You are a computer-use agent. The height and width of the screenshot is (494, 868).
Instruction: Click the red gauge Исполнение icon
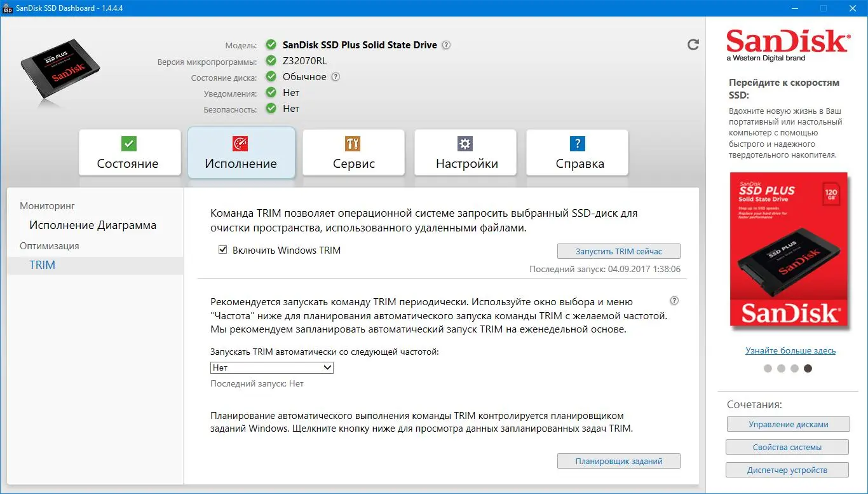pos(241,143)
